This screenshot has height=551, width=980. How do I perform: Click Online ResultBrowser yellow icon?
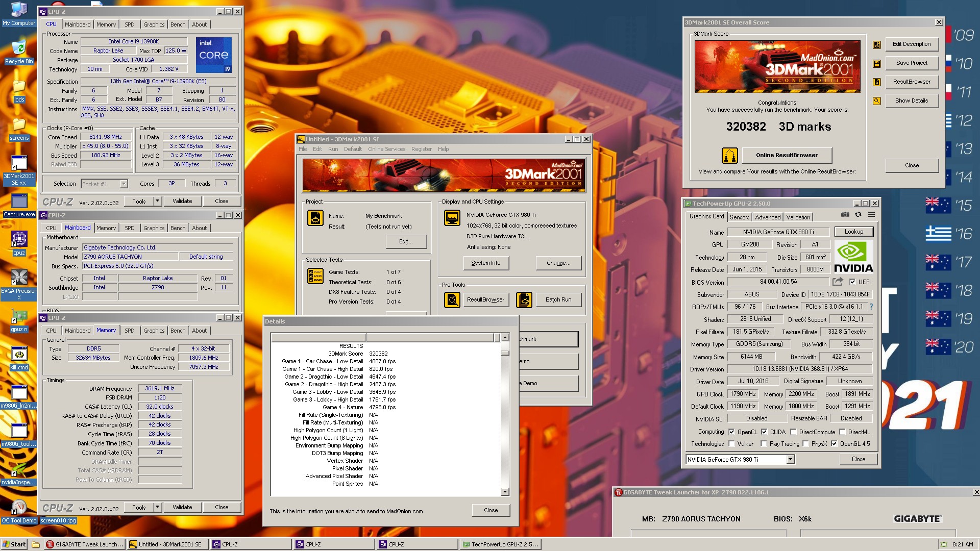(730, 155)
